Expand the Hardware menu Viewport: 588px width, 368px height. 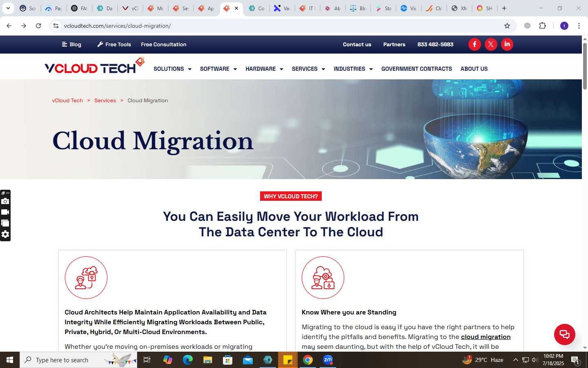(264, 69)
